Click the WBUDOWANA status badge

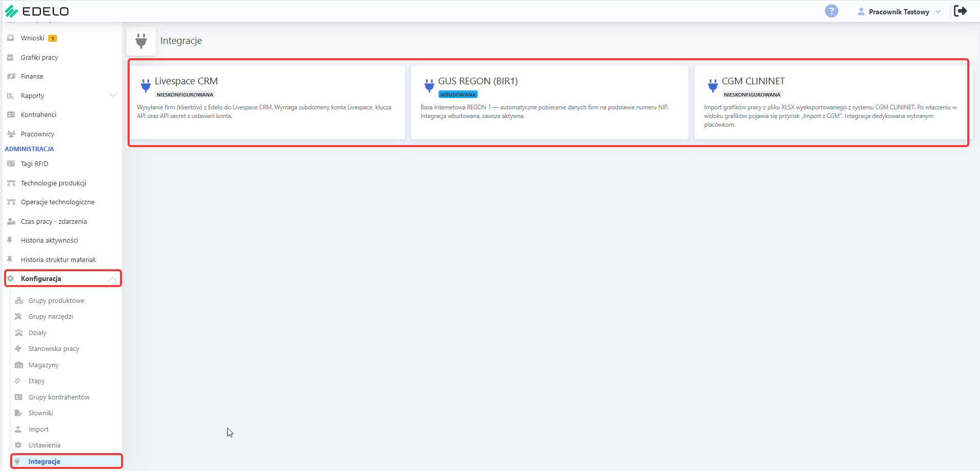(x=458, y=95)
